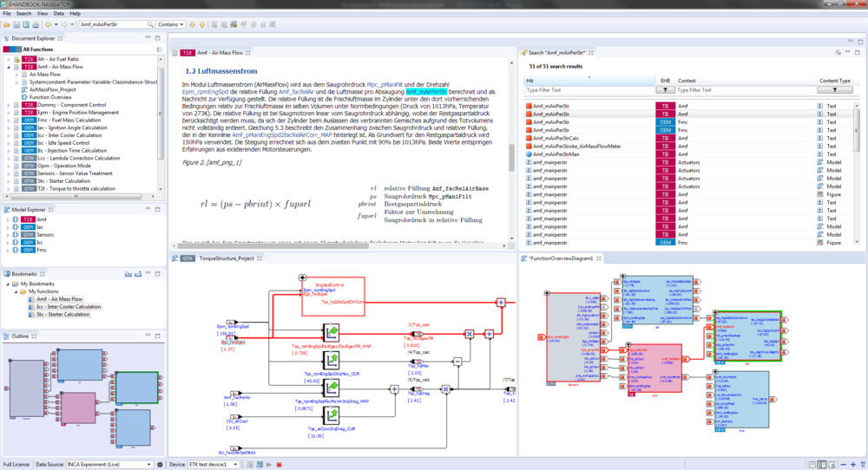Go forward with the right arrow icon
Image resolution: width=868 pixels, height=470 pixels.
pos(64,24)
